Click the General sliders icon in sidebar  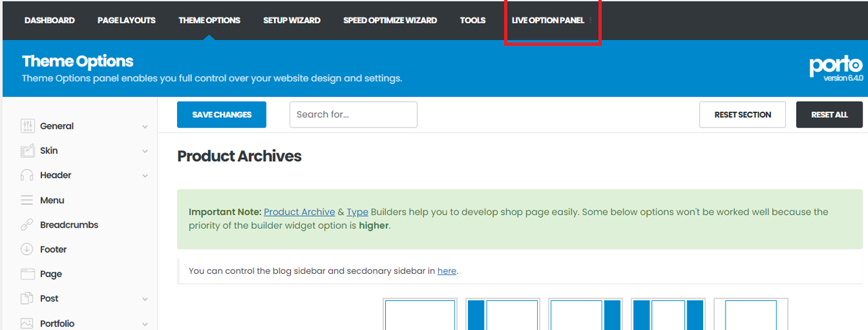(x=27, y=126)
